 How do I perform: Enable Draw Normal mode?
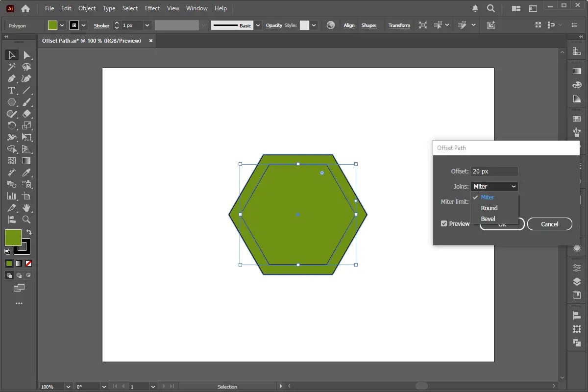click(9, 275)
